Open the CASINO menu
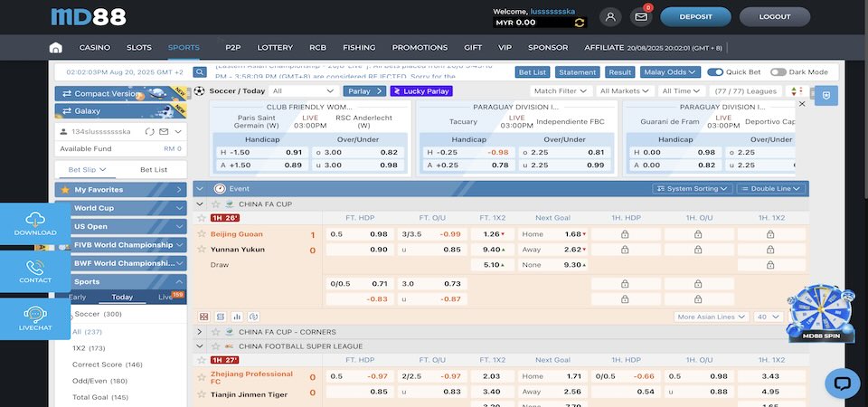 pyautogui.click(x=95, y=48)
